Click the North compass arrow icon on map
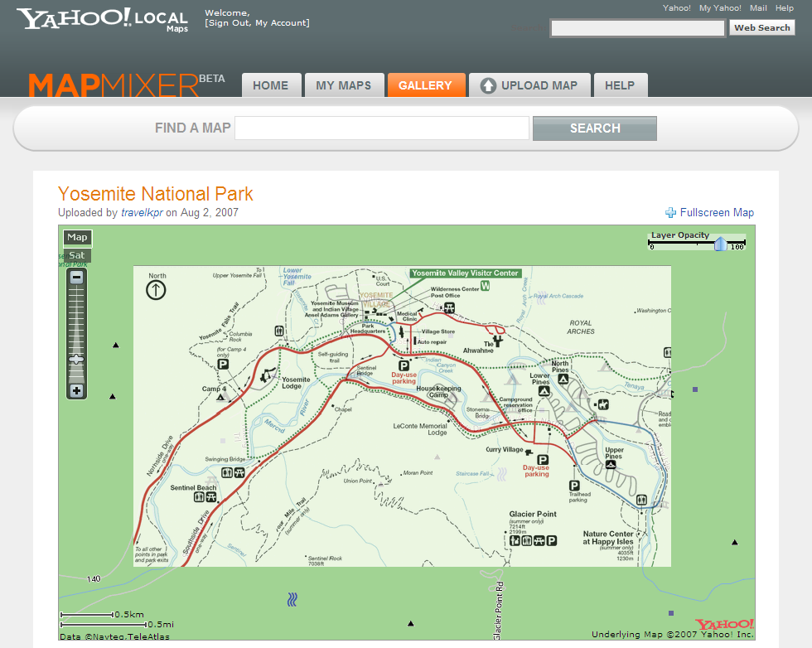812x648 pixels. coord(156,290)
